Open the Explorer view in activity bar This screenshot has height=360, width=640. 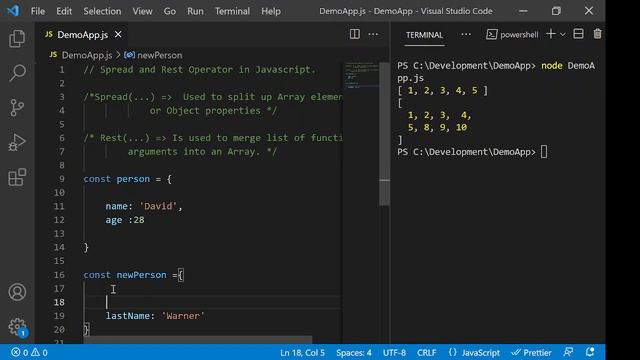pyautogui.click(x=17, y=39)
